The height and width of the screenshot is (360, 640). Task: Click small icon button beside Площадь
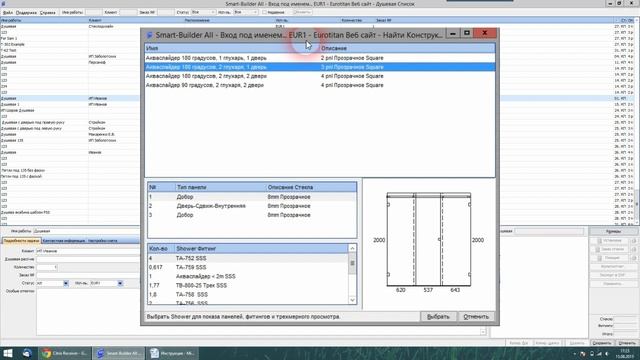pyautogui.click(x=634, y=258)
